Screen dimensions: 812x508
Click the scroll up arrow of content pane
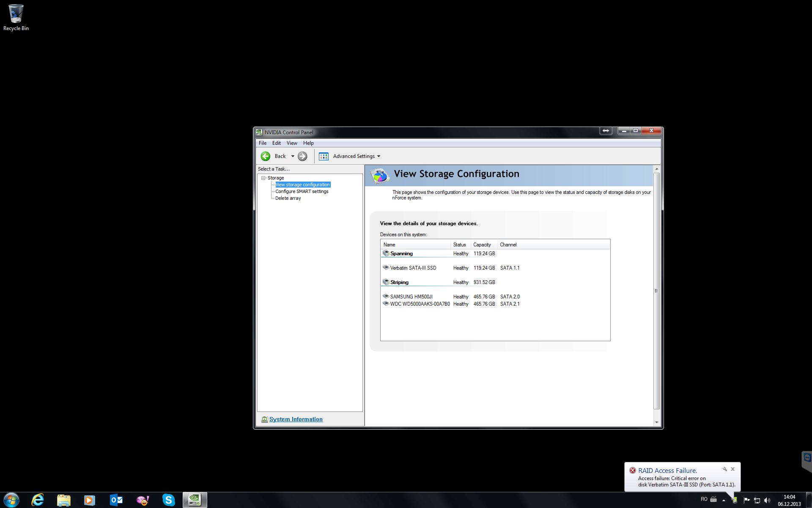click(657, 169)
